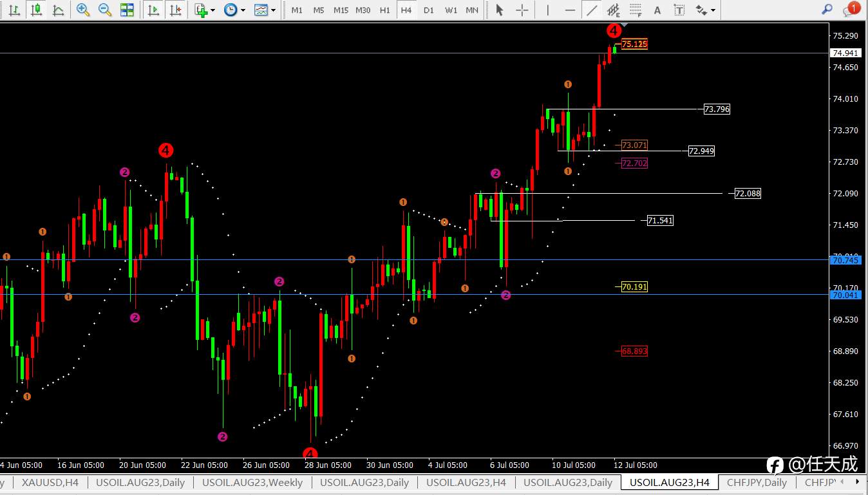Switch to the W1 timeframe
Viewport: 868px width, 495px height.
pos(451,10)
